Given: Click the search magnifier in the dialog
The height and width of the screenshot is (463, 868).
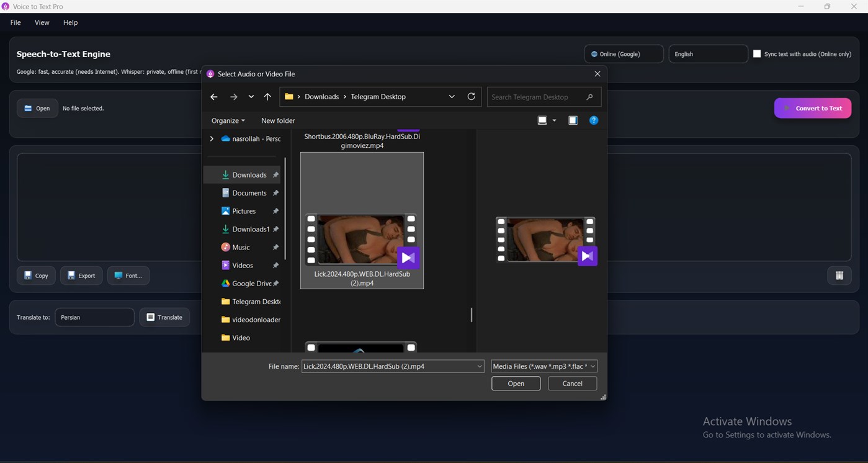Looking at the screenshot, I should click(588, 97).
